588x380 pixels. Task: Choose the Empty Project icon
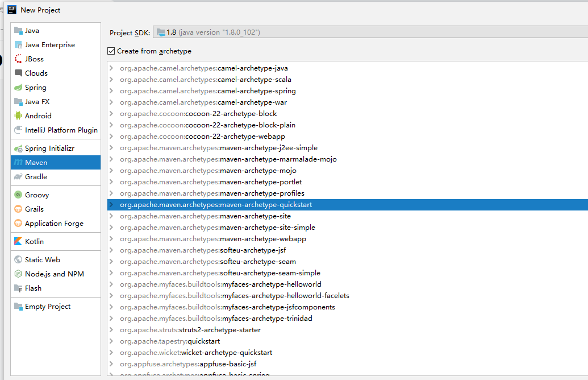(18, 307)
